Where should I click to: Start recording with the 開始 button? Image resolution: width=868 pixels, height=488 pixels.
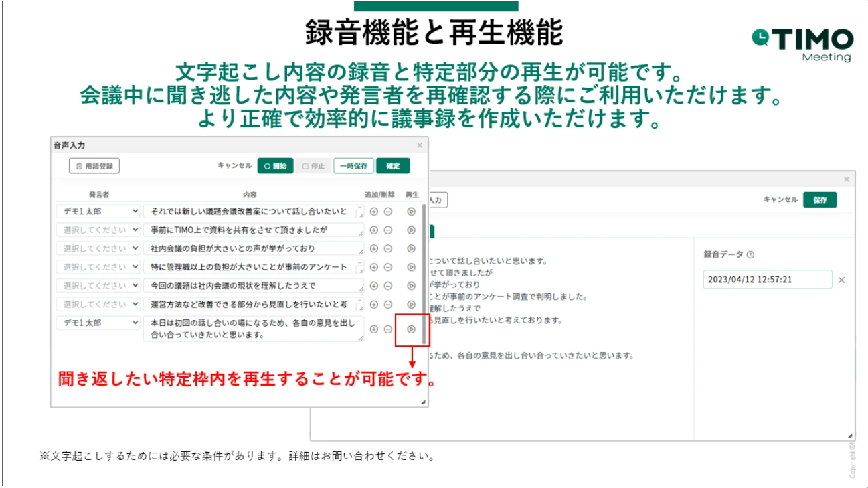[276, 166]
